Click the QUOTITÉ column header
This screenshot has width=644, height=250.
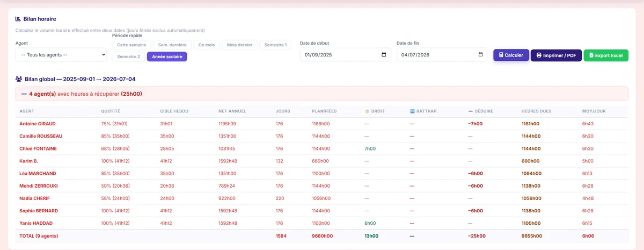click(111, 111)
